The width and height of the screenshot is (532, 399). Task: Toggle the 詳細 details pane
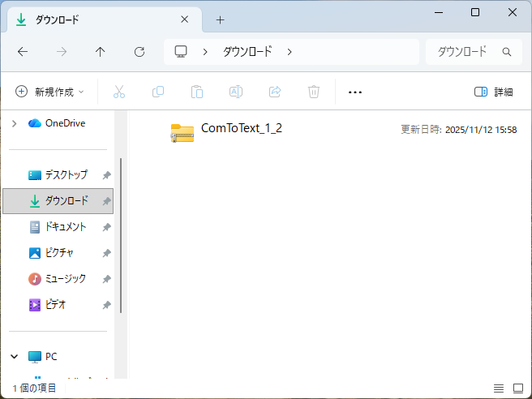(493, 92)
